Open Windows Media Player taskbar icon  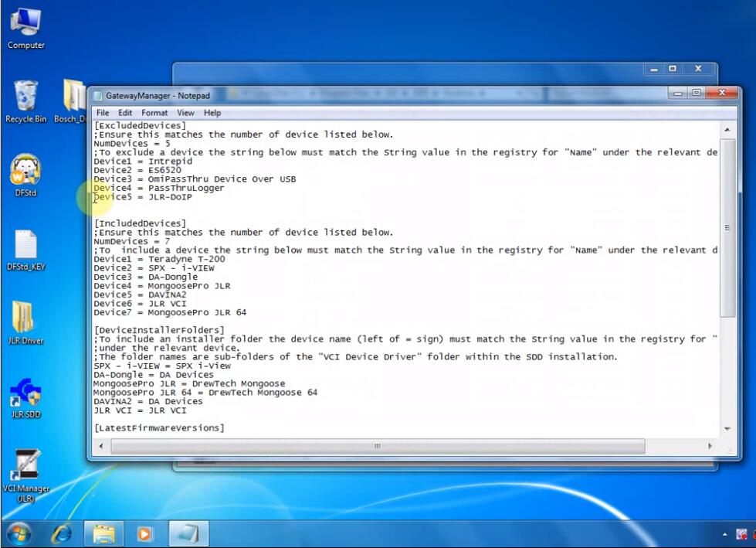tap(144, 534)
